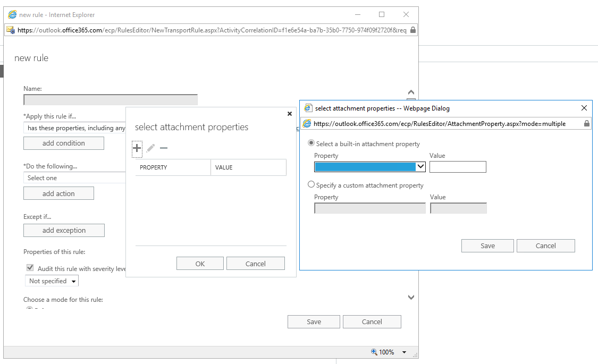Image resolution: width=598 pixels, height=364 pixels.
Task: Click the Internet Explorer icon in new rule title bar
Action: [x=13, y=14]
